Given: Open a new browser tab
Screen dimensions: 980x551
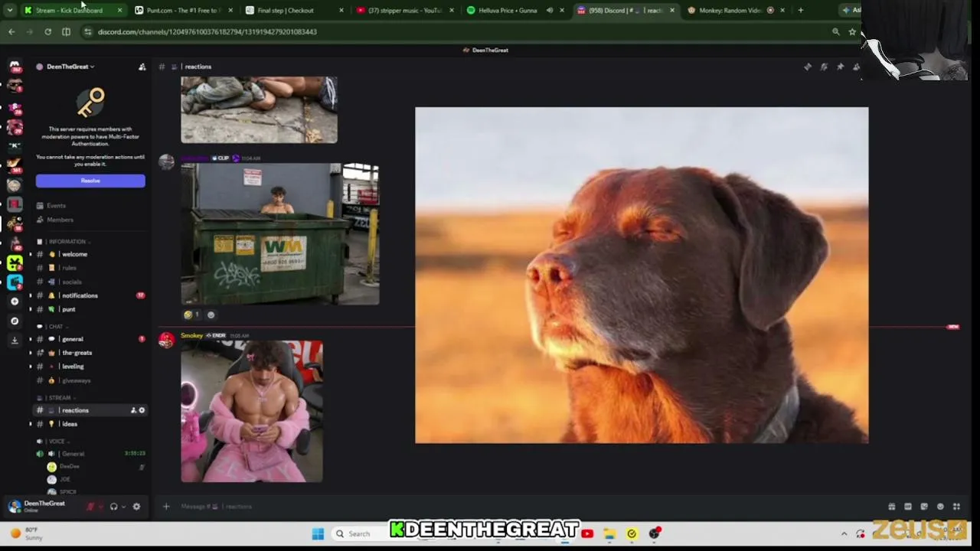Looking at the screenshot, I should click(x=801, y=11).
